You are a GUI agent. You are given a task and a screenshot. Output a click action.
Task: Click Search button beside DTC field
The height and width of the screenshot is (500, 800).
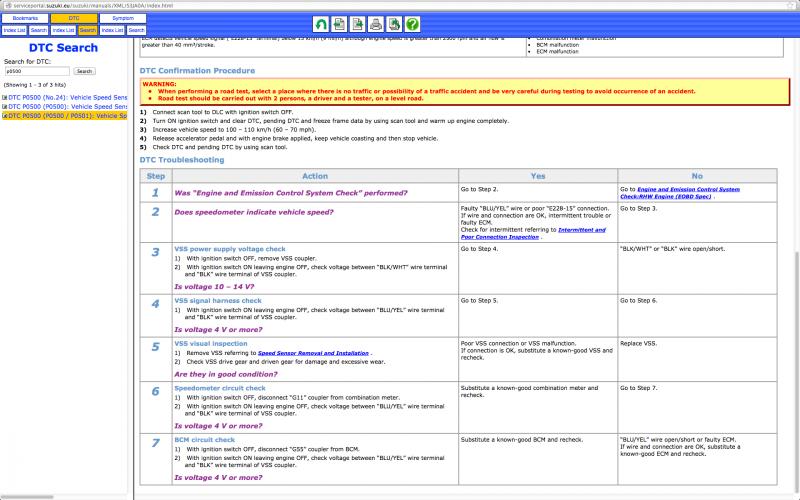pyautogui.click(x=84, y=71)
